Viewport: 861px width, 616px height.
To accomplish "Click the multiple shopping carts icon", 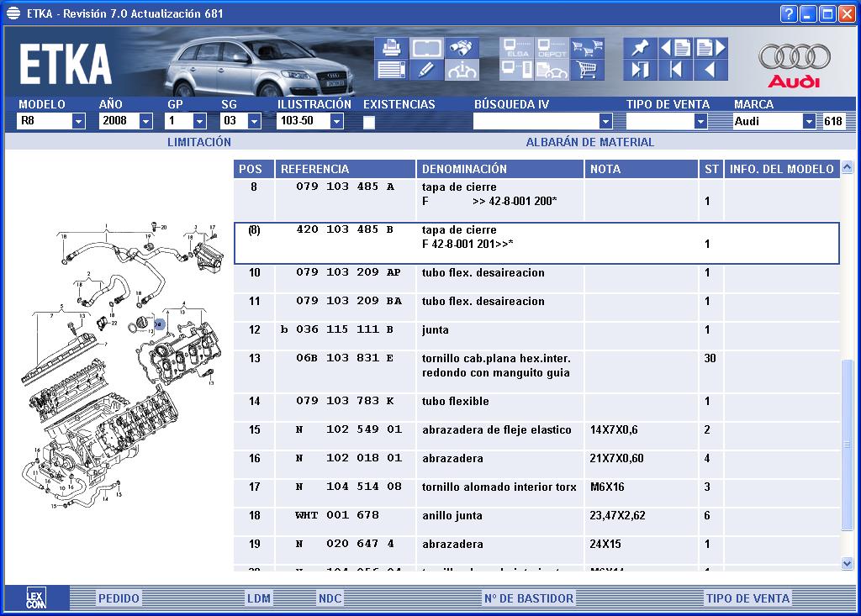I will point(587,48).
